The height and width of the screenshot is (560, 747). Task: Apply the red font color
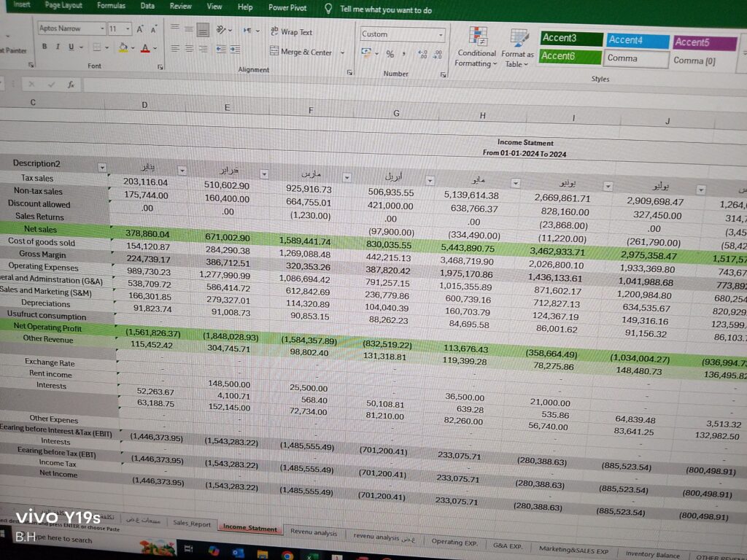click(x=145, y=48)
